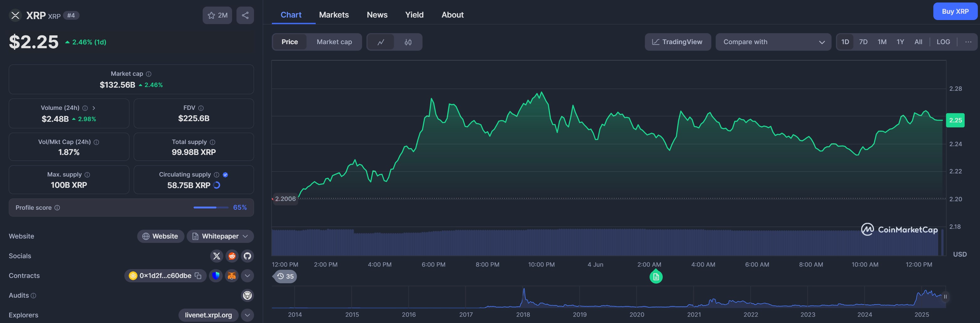Open XRP's GitHub social link

[x=247, y=256]
